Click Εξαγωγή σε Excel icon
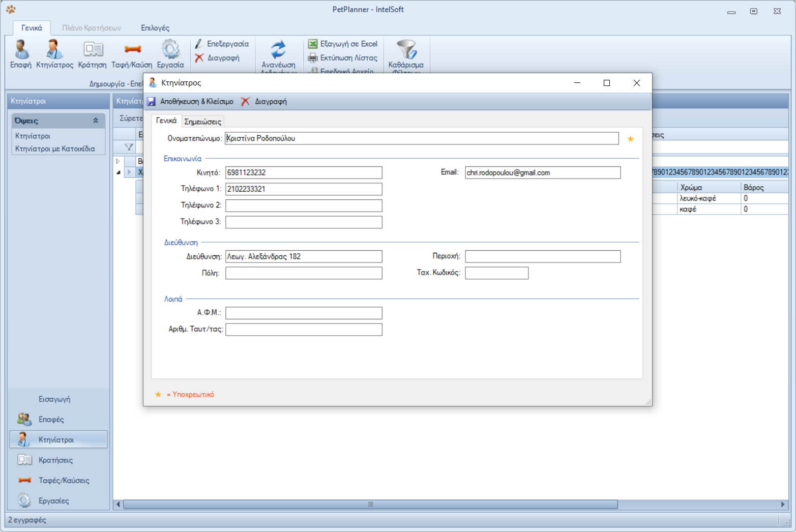This screenshot has width=796, height=532. tap(313, 44)
